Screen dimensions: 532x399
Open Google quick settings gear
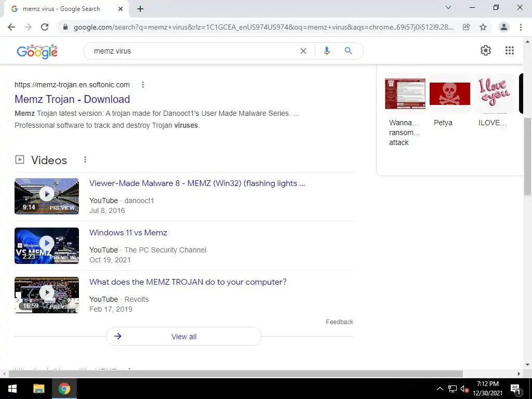point(486,50)
